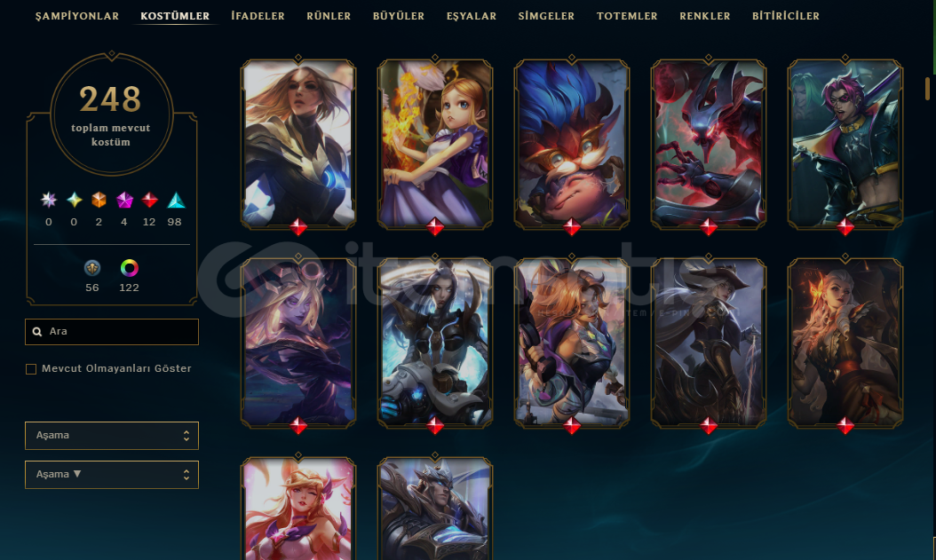This screenshot has width=936, height=560.
Task: Click the white Transcendent rarity gem icon
Action: (x=48, y=200)
